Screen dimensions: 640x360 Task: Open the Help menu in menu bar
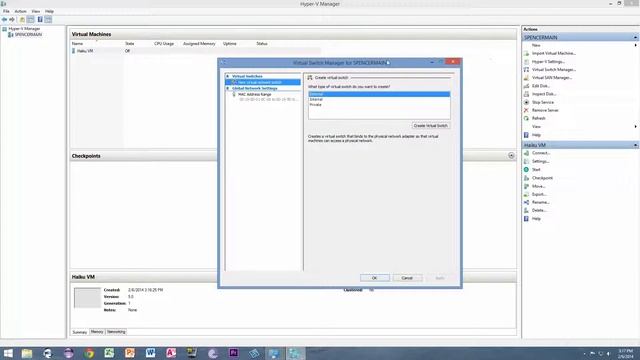(x=49, y=11)
